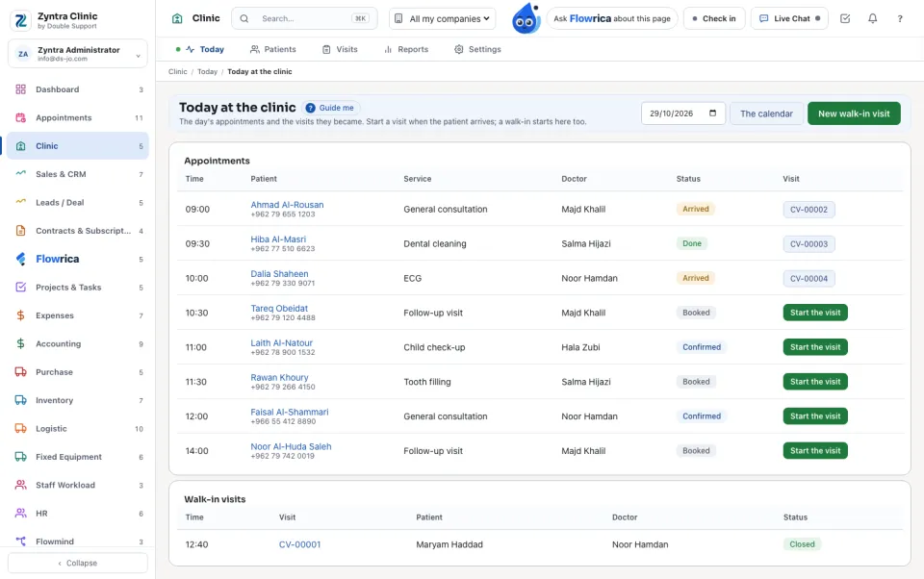Open Dashboard from the sidebar

[x=78, y=89]
